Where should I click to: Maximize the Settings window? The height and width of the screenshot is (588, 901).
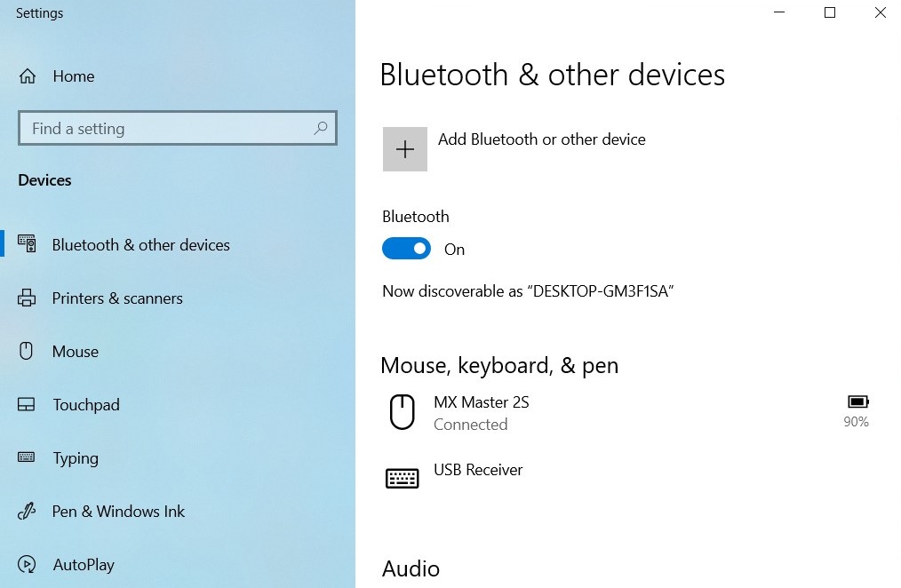click(830, 12)
